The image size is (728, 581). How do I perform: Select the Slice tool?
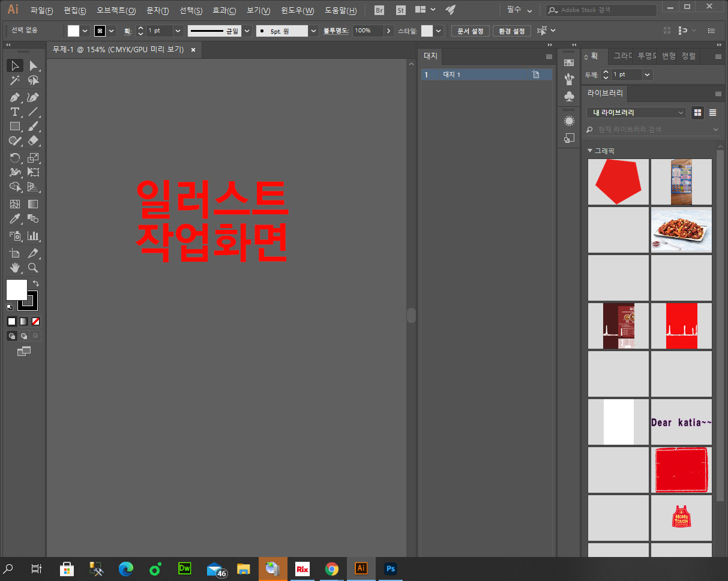(x=34, y=253)
